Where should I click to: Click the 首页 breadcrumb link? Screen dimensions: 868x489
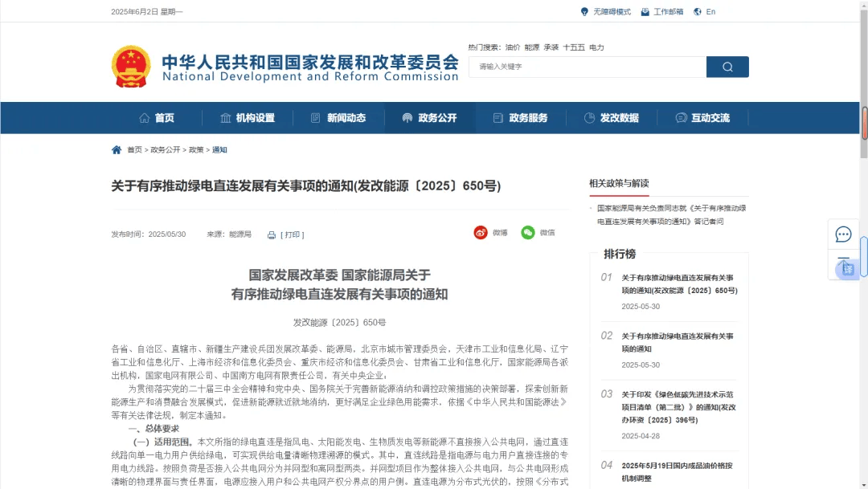click(x=134, y=150)
